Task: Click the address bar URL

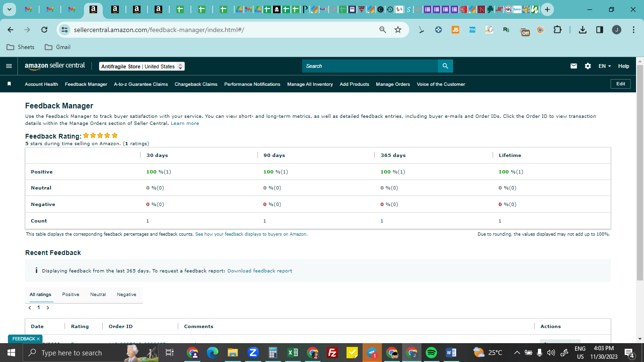Action: pyautogui.click(x=159, y=30)
